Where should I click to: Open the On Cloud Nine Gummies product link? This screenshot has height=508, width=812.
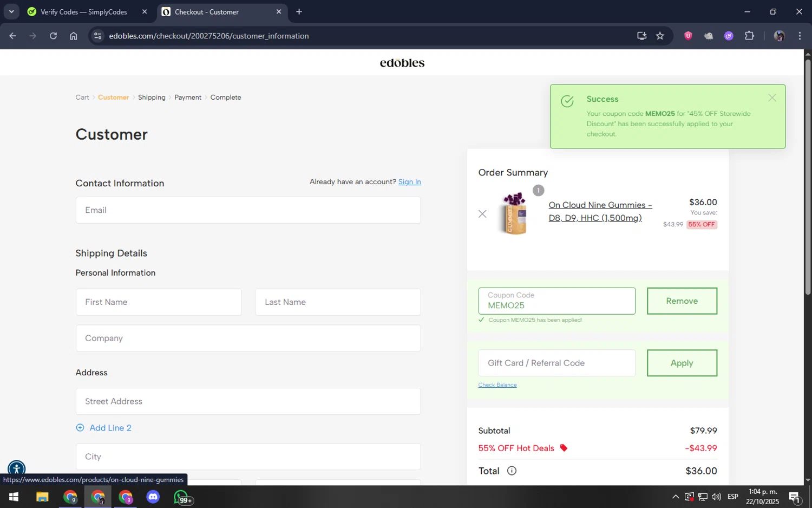[x=600, y=211]
